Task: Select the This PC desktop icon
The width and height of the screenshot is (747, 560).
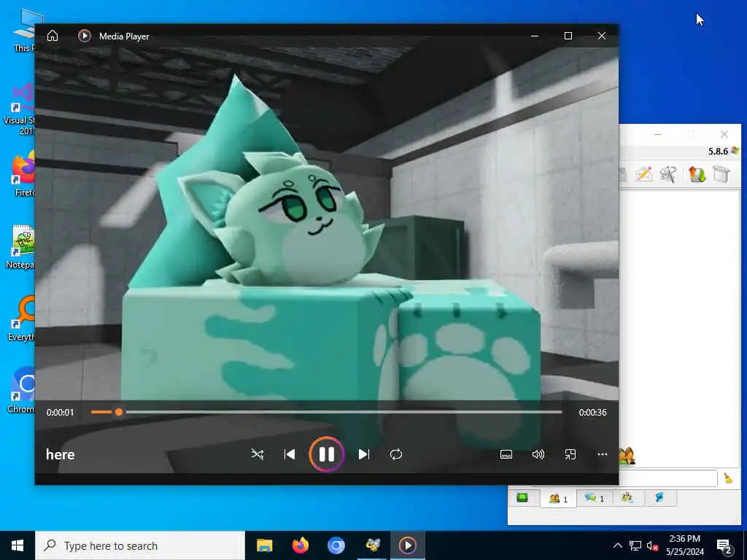Action: 24,29
